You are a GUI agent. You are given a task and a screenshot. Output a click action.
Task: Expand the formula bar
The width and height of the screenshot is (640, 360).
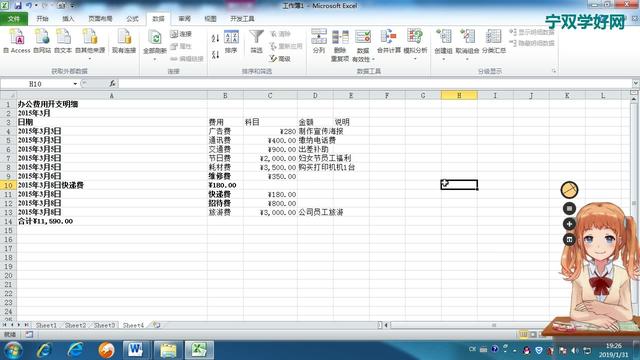click(x=636, y=83)
